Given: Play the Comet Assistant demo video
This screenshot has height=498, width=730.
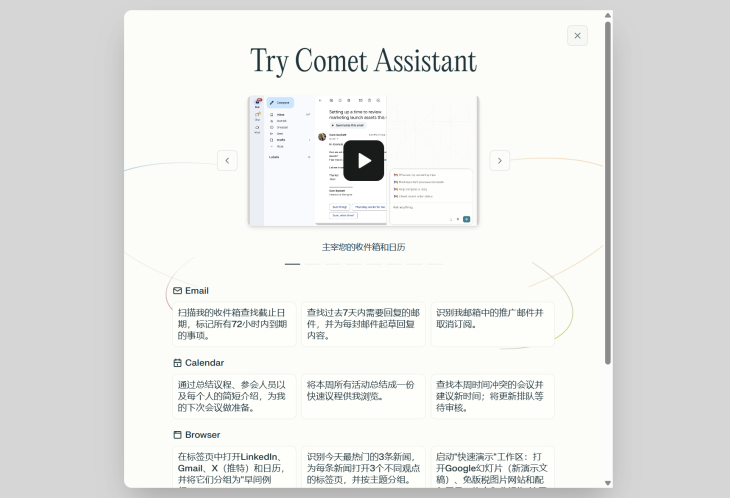Looking at the screenshot, I should click(363, 161).
